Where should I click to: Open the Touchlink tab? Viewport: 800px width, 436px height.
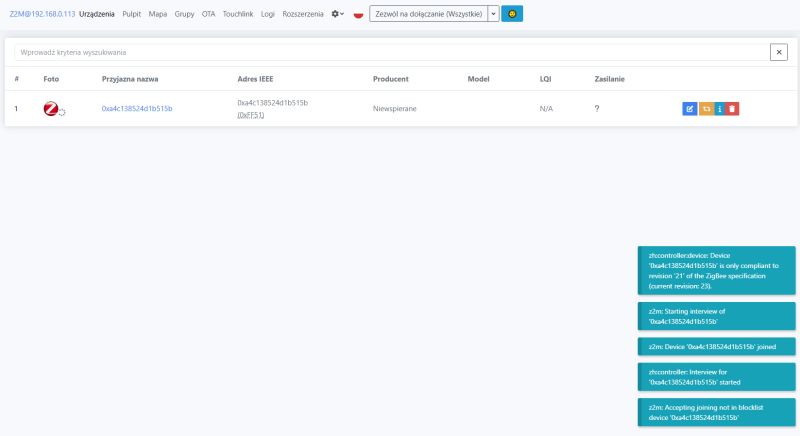click(238, 14)
